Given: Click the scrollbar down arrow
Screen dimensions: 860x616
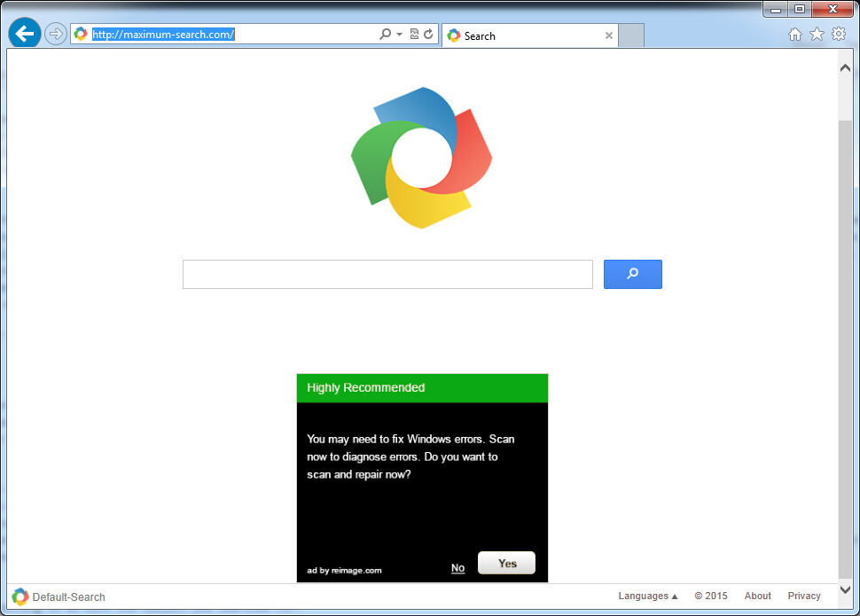Looking at the screenshot, I should tap(845, 590).
